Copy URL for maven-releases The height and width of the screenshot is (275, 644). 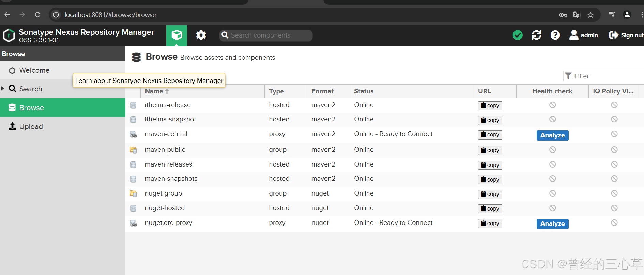click(x=490, y=165)
